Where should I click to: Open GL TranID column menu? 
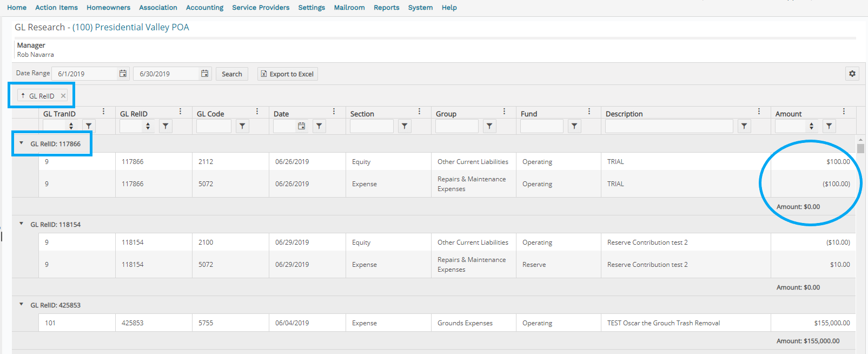103,112
